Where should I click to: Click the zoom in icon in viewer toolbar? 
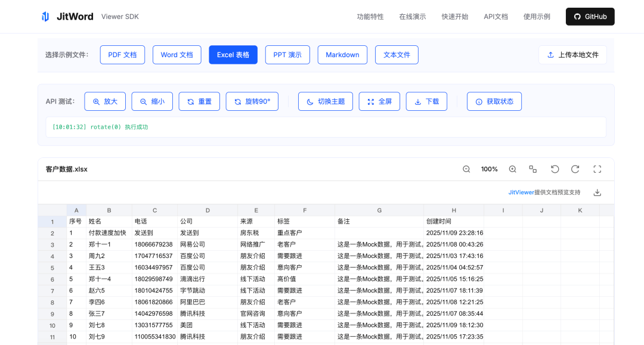click(x=512, y=169)
